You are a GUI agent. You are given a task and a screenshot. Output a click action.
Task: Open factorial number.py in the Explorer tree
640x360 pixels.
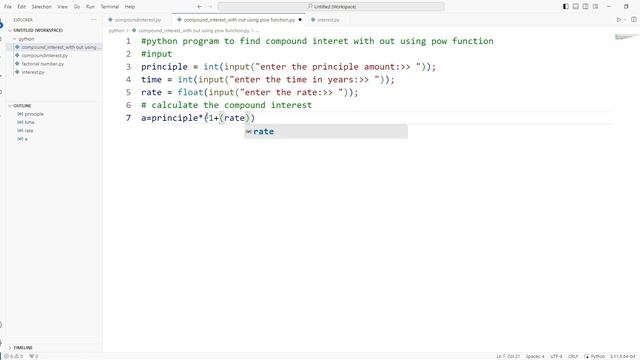pyautogui.click(x=42, y=64)
